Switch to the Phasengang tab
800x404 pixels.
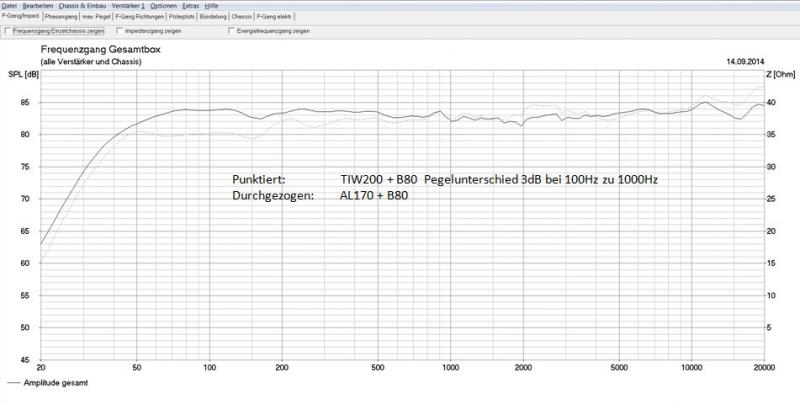coord(61,17)
